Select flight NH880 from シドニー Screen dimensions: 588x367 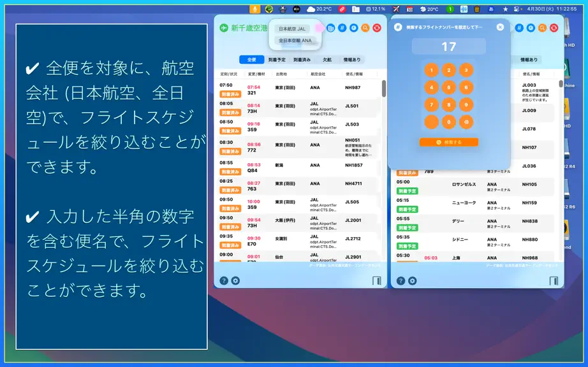[474, 242]
